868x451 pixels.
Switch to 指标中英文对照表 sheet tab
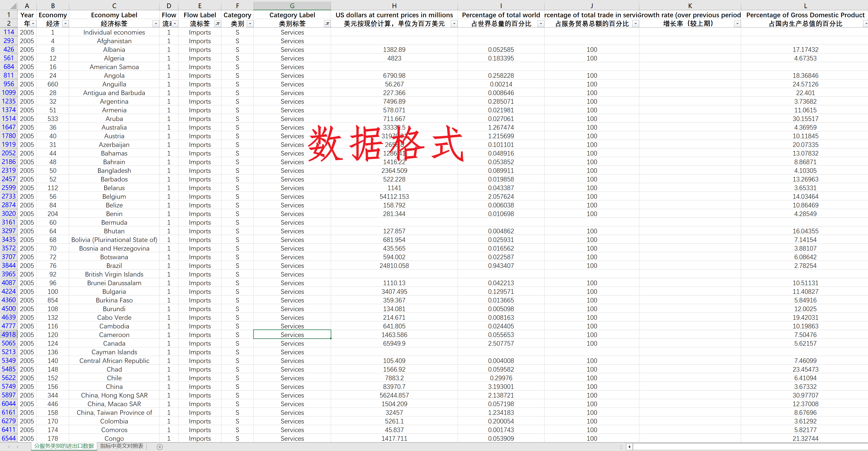(122, 446)
